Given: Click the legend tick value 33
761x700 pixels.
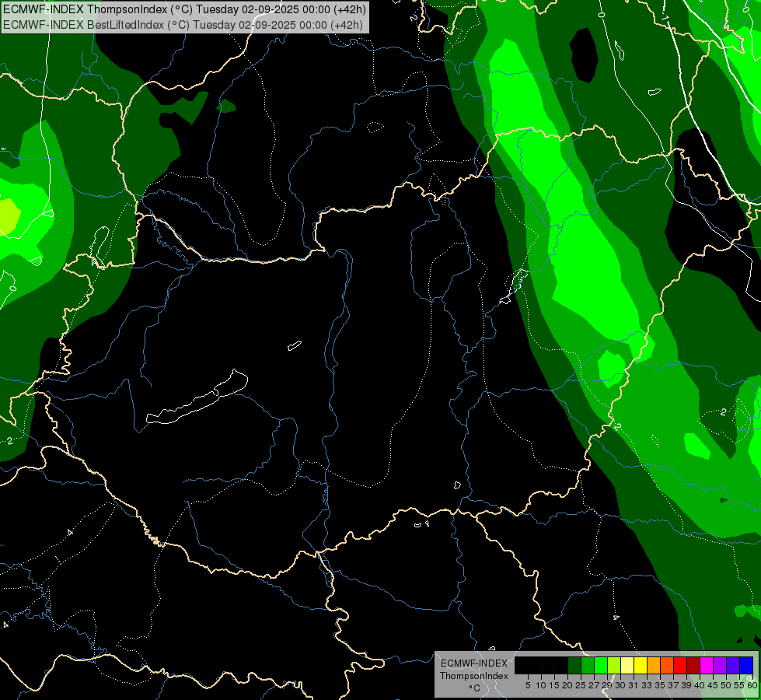Looking at the screenshot, I should [647, 685].
